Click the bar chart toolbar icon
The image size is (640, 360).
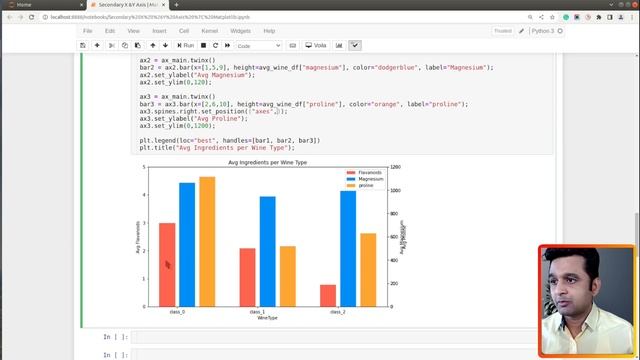(339, 45)
